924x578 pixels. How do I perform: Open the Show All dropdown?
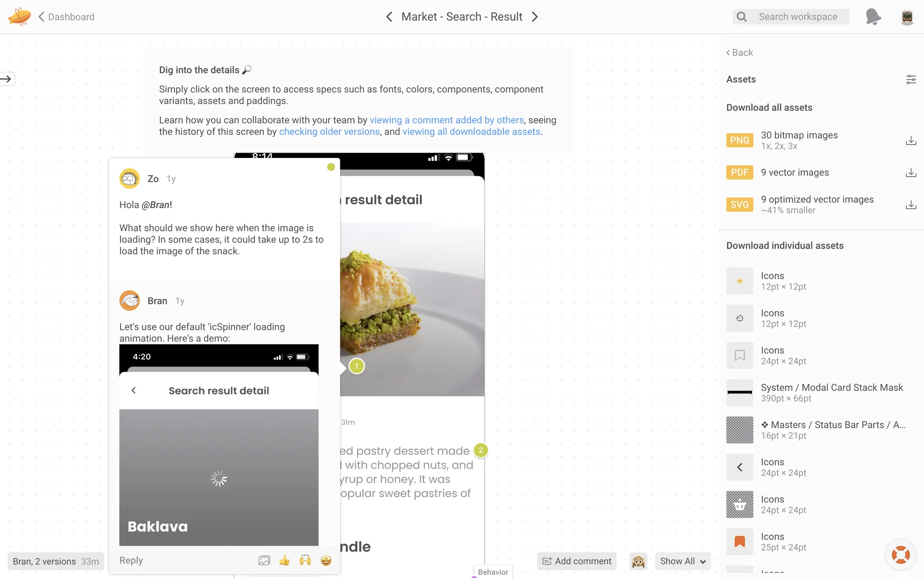[682, 561]
